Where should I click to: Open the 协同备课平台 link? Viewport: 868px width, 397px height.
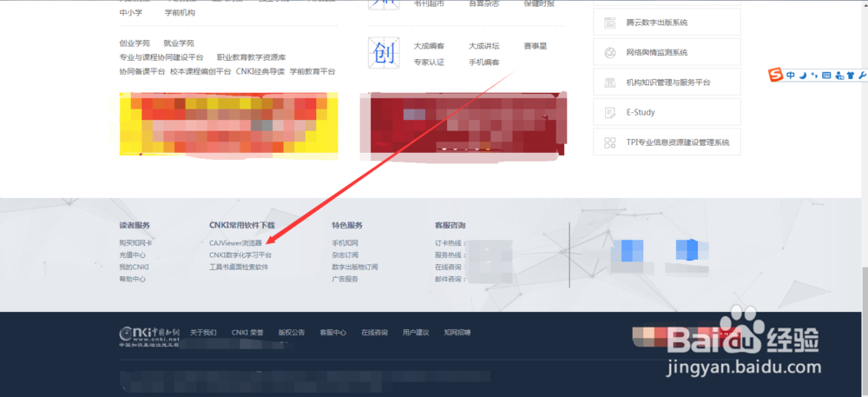[x=142, y=72]
